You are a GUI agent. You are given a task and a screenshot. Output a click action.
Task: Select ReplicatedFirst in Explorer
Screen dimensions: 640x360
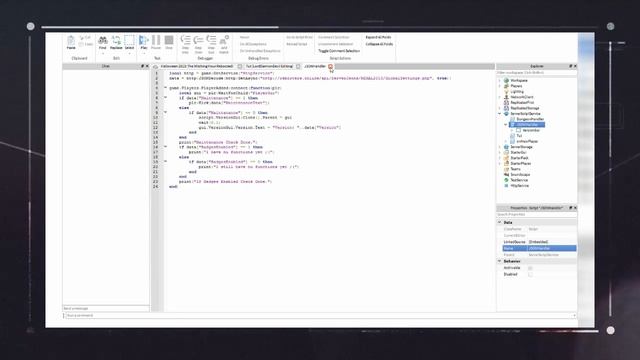pos(522,102)
